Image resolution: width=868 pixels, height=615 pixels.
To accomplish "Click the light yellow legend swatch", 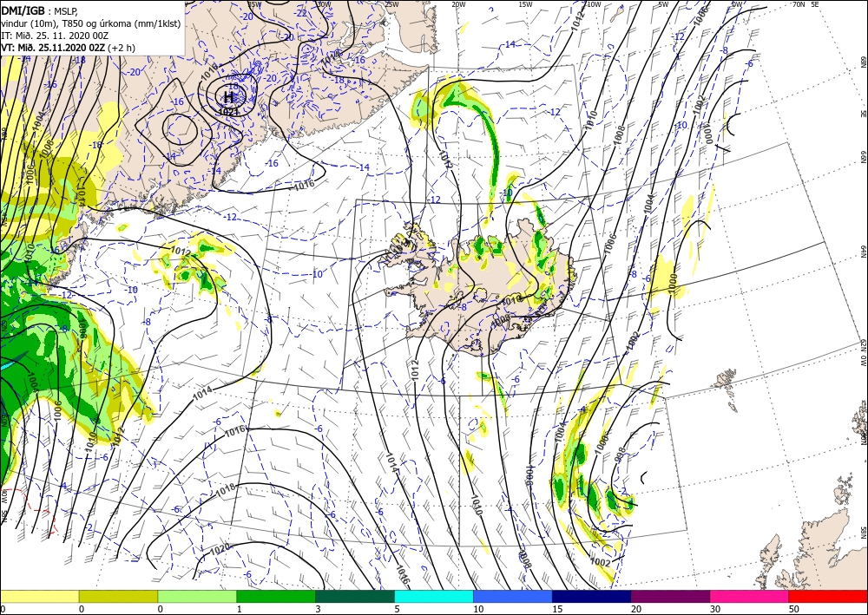I will [39, 596].
